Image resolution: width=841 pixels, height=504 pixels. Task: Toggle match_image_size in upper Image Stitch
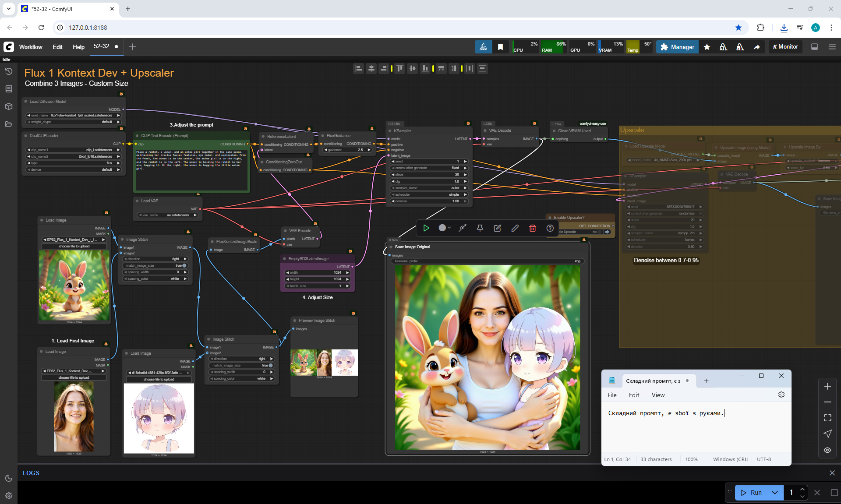[184, 265]
